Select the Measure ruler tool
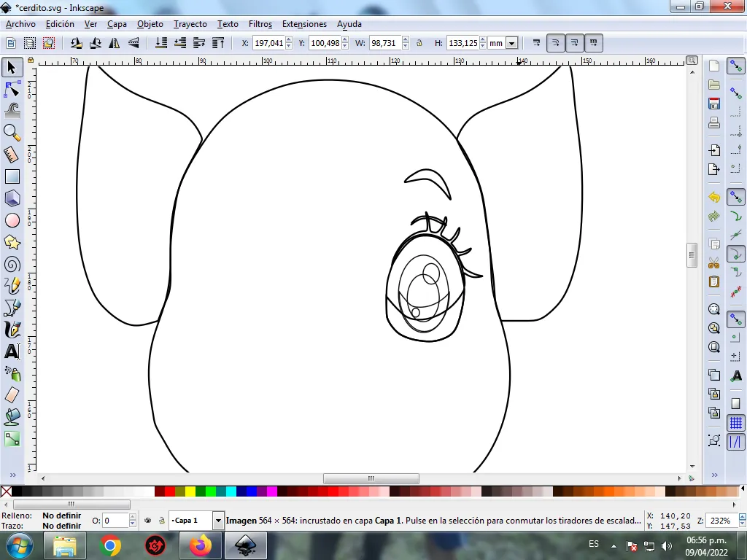747x560 pixels. [12, 155]
